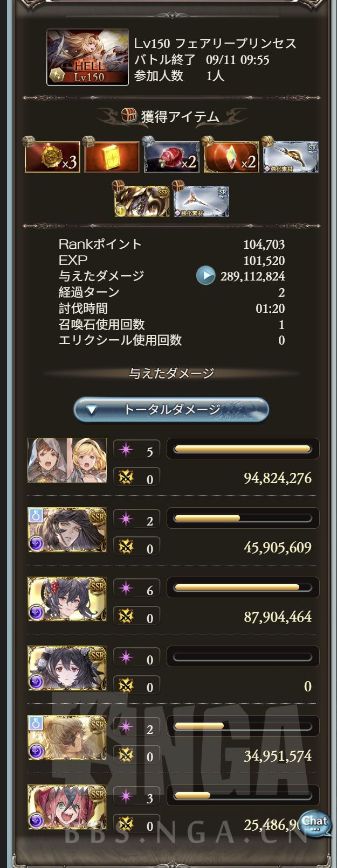Click the 獲得アイテム treasure chest header
The height and width of the screenshot is (868, 337).
pyautogui.click(x=170, y=116)
